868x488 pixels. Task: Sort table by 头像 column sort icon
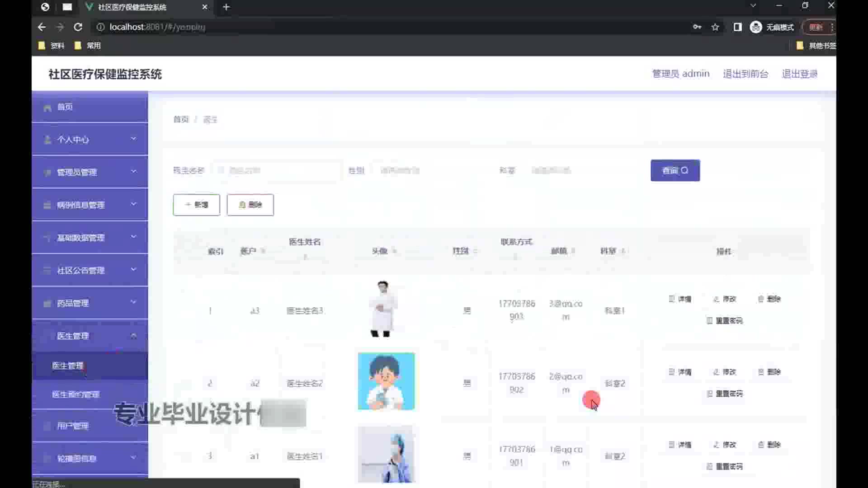[x=395, y=251]
